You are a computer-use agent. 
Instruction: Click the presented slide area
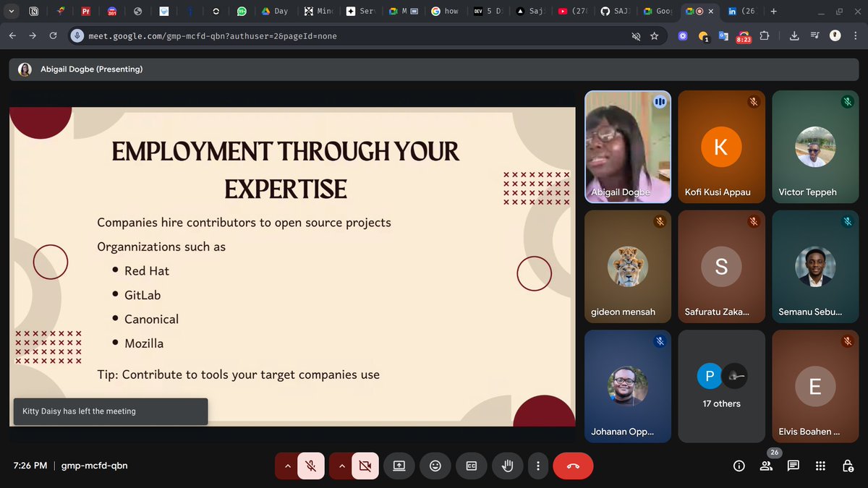coord(292,267)
